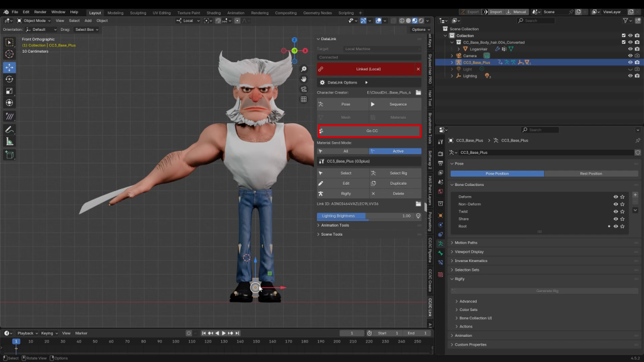The image size is (644, 362).
Task: Hide the Deform bone collection
Action: 615,197
